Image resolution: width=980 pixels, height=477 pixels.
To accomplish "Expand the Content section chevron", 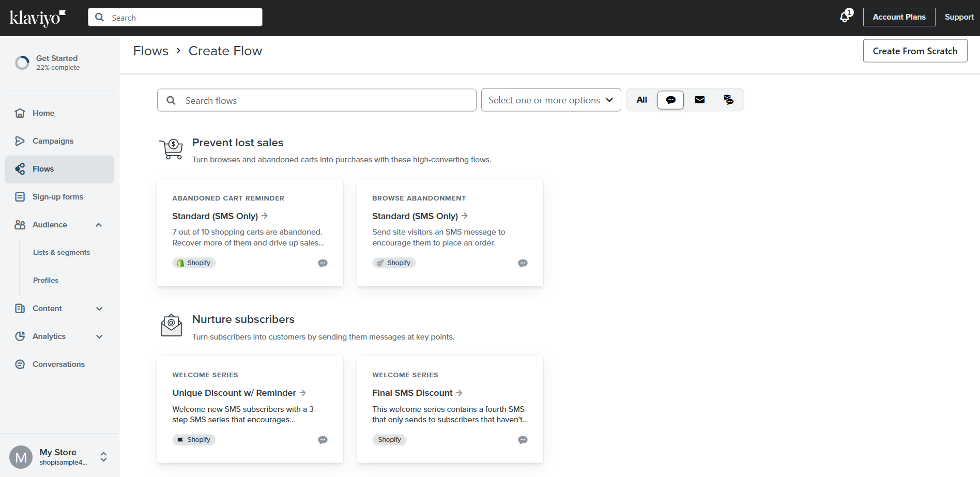I will point(99,309).
